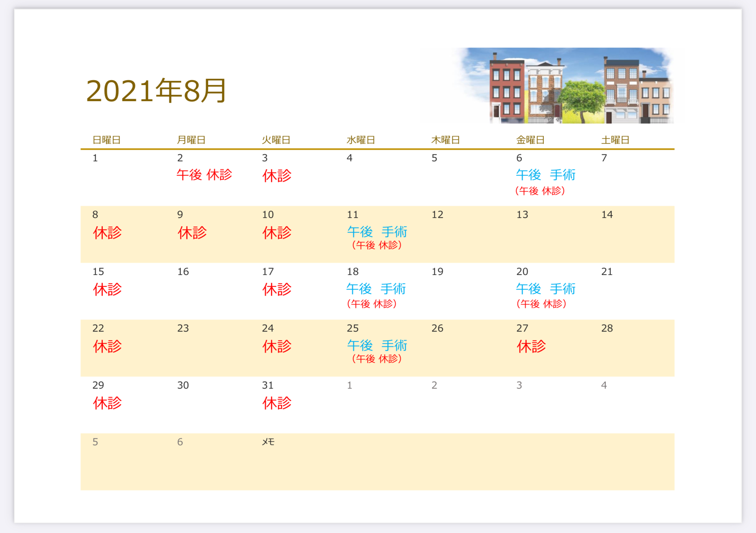Click 休診 under August 31
This screenshot has height=533, width=756.
point(277,403)
